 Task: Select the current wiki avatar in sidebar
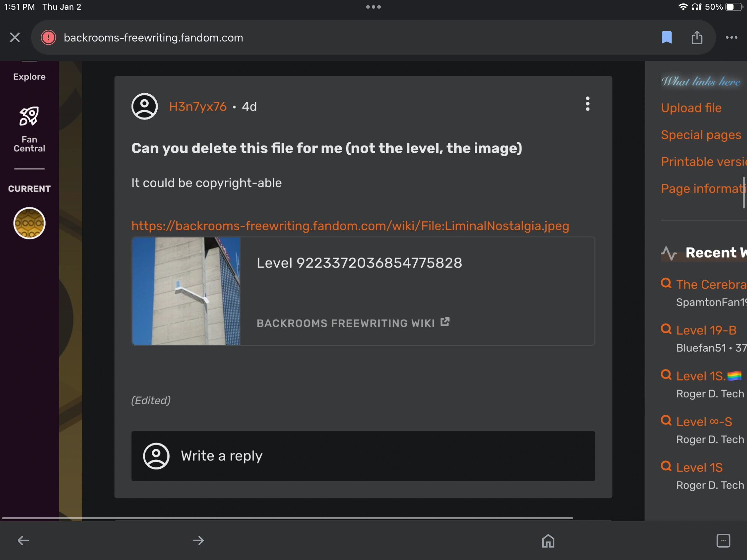(29, 223)
